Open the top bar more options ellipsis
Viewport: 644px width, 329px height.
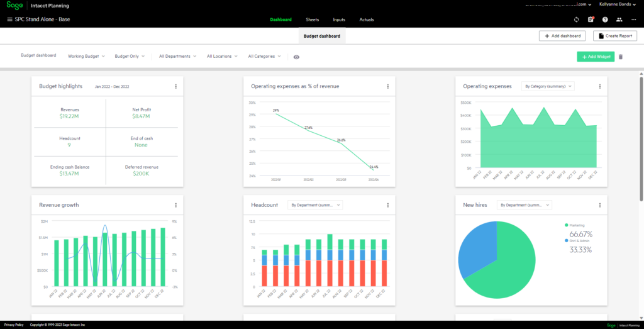click(633, 20)
